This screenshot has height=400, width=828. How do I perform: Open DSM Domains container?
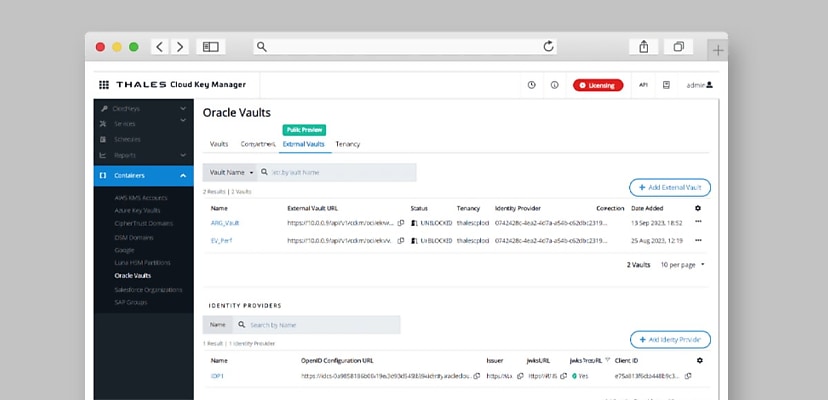(x=134, y=237)
